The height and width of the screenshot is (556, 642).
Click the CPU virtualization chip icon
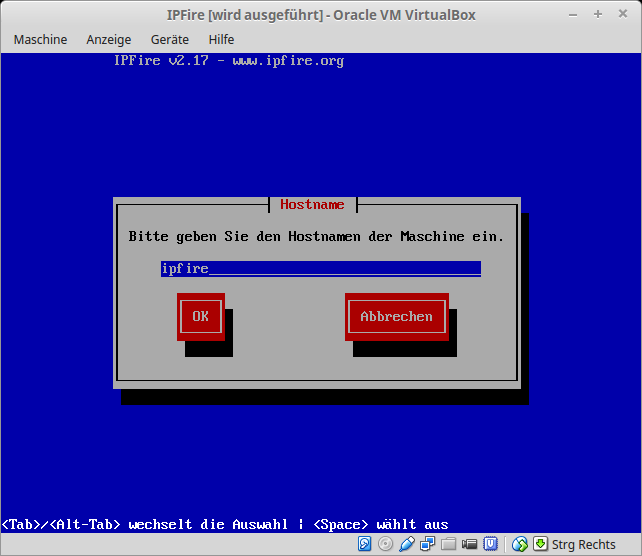(x=490, y=544)
